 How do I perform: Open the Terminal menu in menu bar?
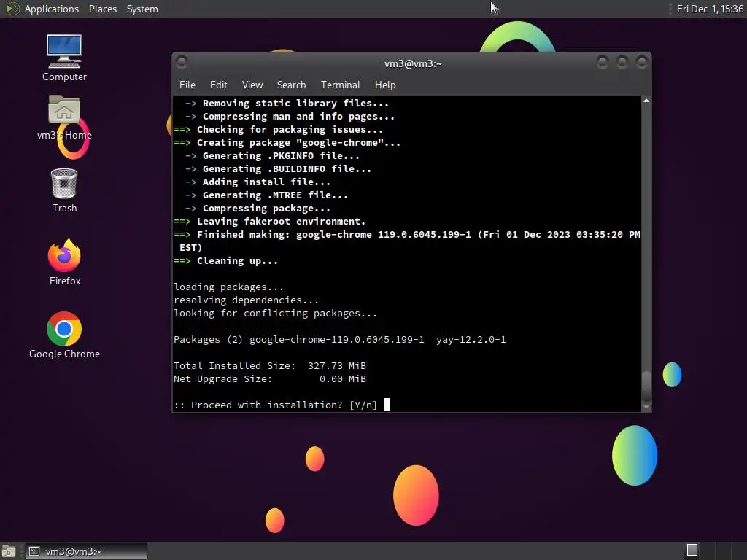(340, 85)
